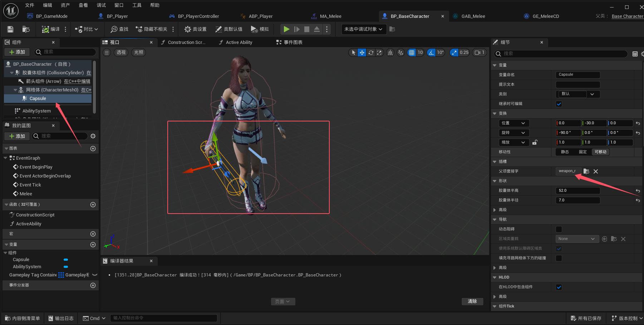644x325 pixels.
Task: Set mobility to Static (静态)
Action: tap(565, 152)
